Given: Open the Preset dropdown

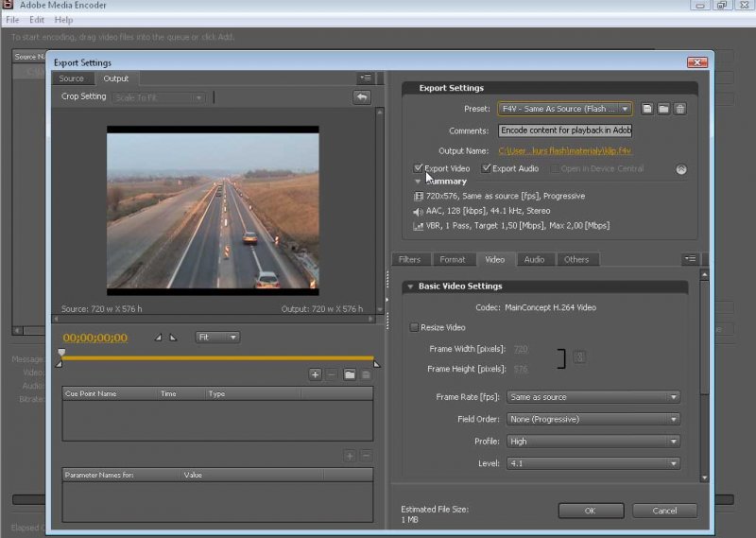Looking at the screenshot, I should coord(565,109).
